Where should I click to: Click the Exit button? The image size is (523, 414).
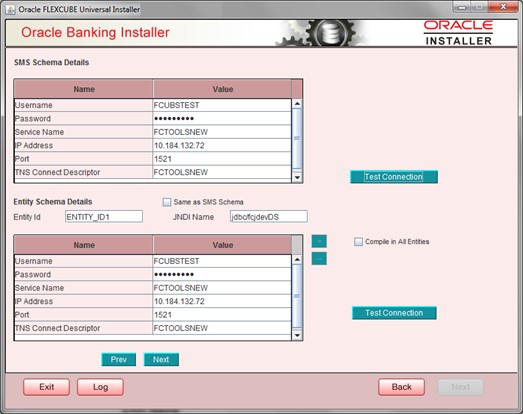tap(46, 387)
